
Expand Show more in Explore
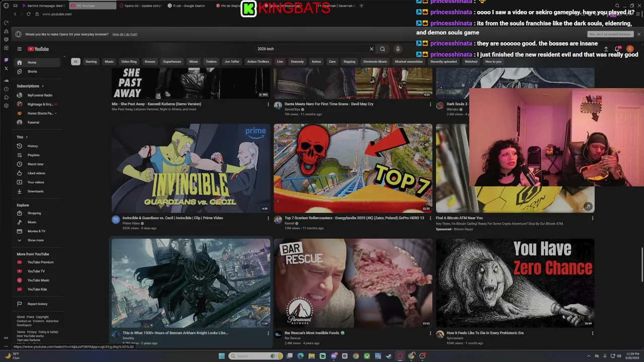click(38, 240)
